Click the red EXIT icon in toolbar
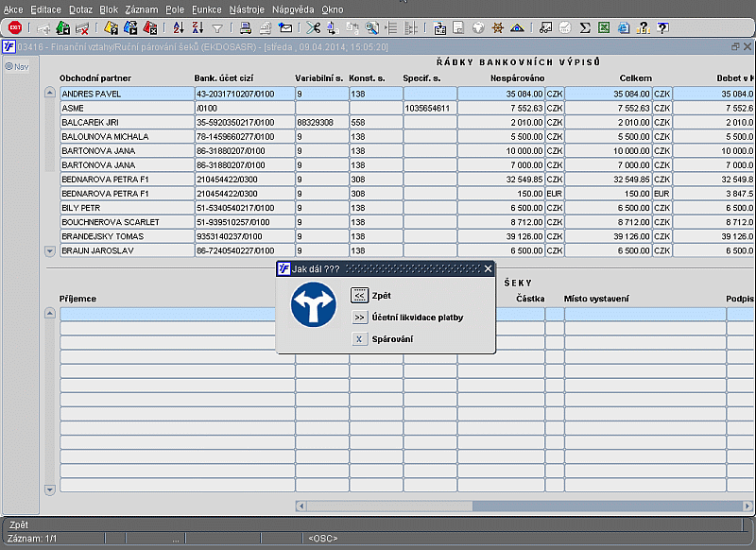The image size is (756, 550). 15,27
